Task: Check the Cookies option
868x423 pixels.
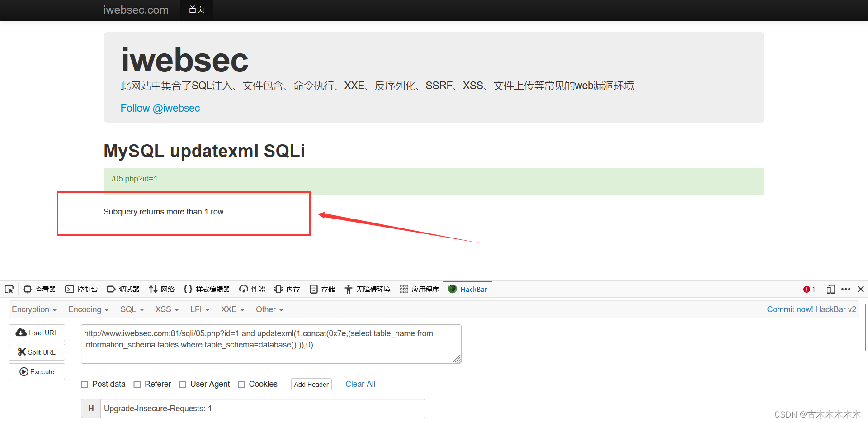Action: point(242,384)
